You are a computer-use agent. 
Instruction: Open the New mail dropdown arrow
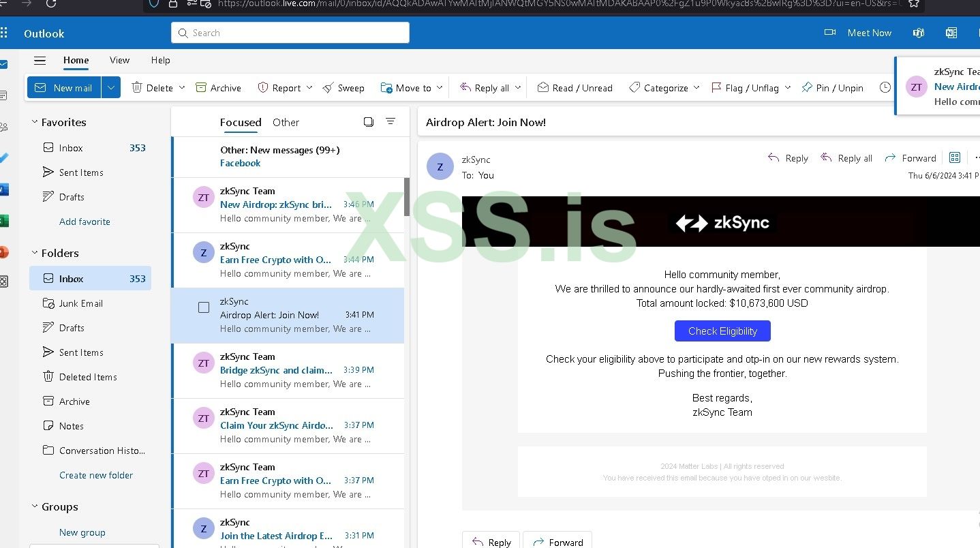point(111,87)
